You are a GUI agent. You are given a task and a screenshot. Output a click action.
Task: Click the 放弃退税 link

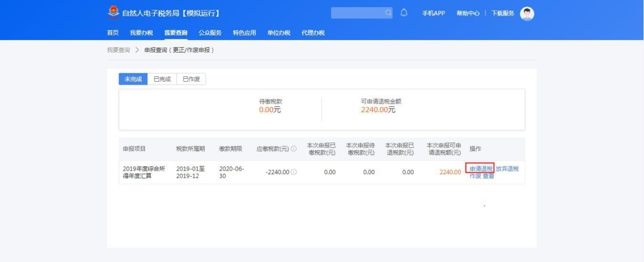click(507, 169)
